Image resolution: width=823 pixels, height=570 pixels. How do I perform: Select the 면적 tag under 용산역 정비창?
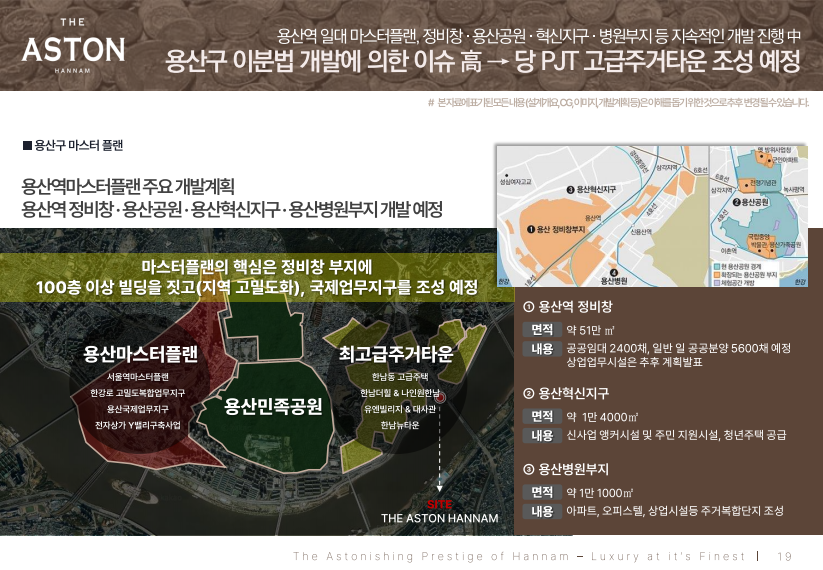click(542, 329)
